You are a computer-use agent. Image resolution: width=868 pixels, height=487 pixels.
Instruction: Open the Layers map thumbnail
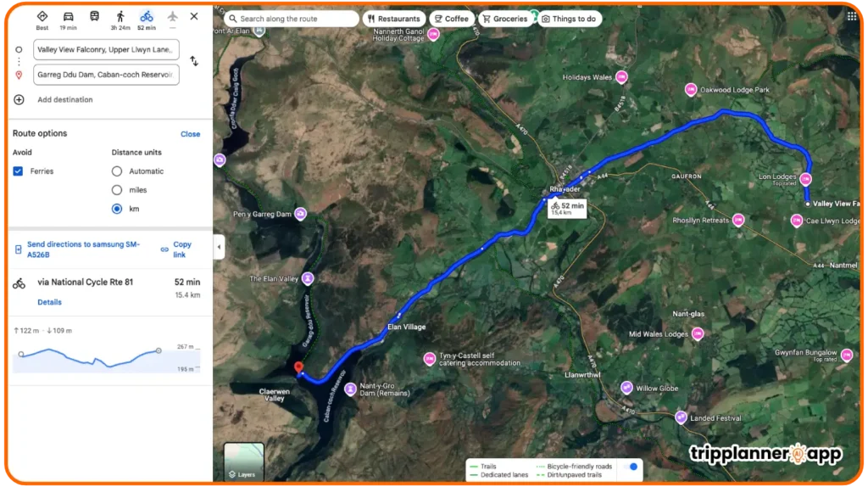tap(243, 462)
